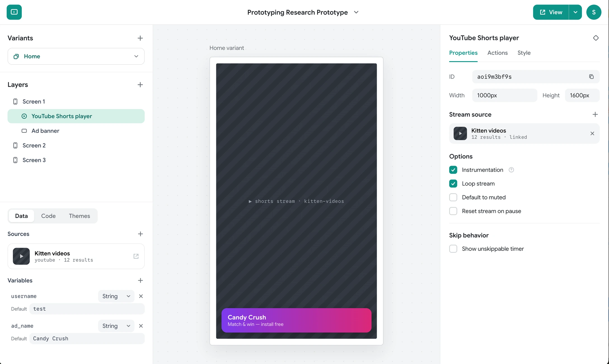This screenshot has height=364, width=609.
Task: Enable Default to muted
Action: [453, 197]
